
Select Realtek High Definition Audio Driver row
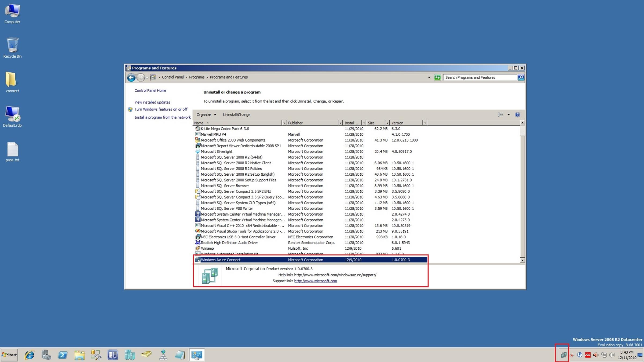[310, 243]
